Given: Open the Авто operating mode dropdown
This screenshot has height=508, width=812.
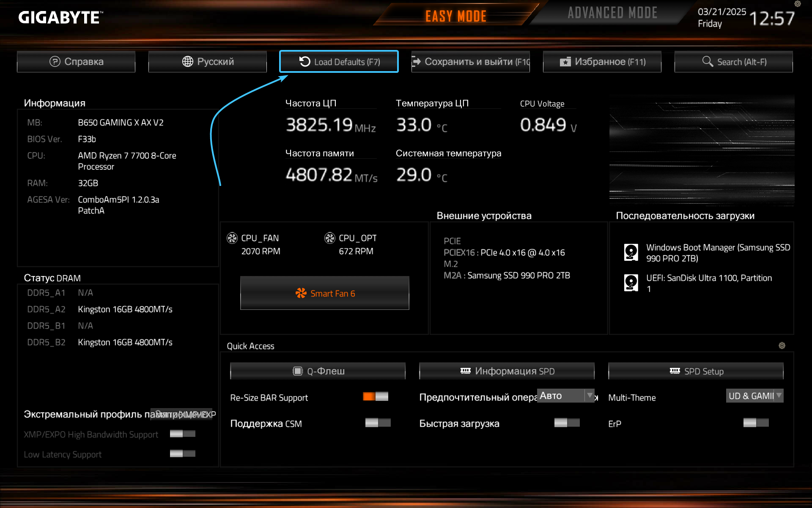Looking at the screenshot, I should [x=566, y=395].
